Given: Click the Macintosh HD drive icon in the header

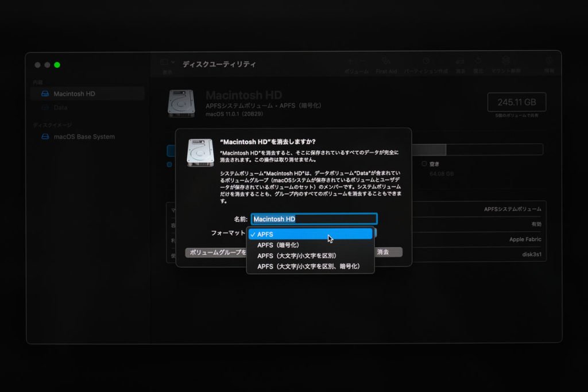Looking at the screenshot, I should pyautogui.click(x=181, y=103).
